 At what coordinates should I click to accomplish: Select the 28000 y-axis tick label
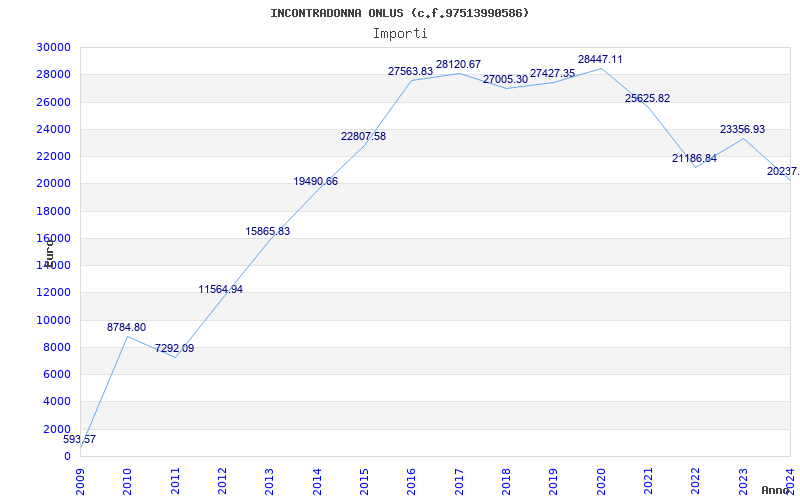coord(54,75)
